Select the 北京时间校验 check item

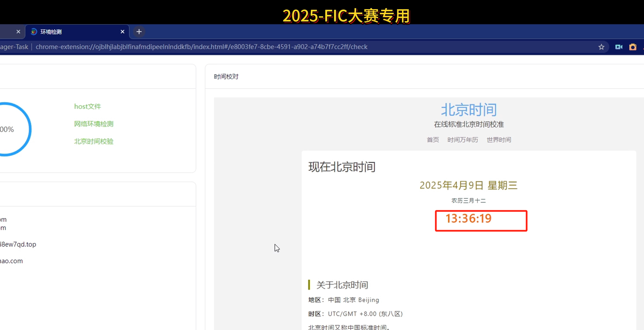click(93, 142)
